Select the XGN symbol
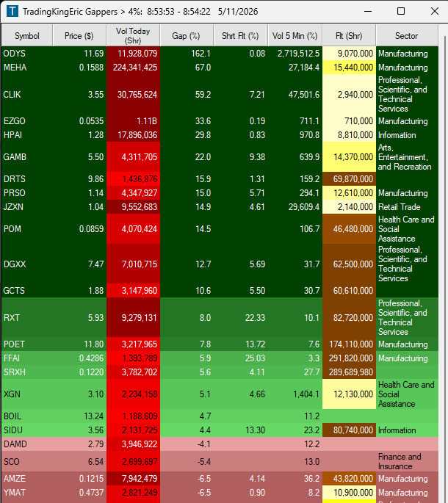This screenshot has width=448, height=503. point(12,394)
